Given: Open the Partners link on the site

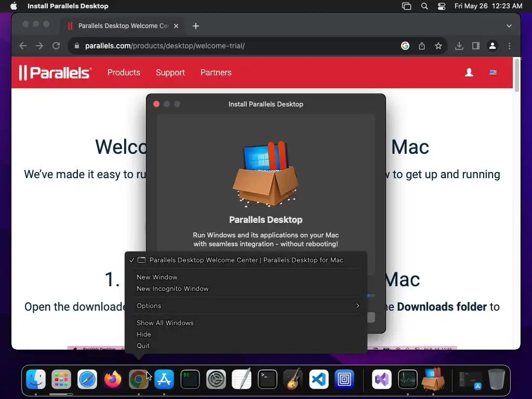Looking at the screenshot, I should [216, 73].
